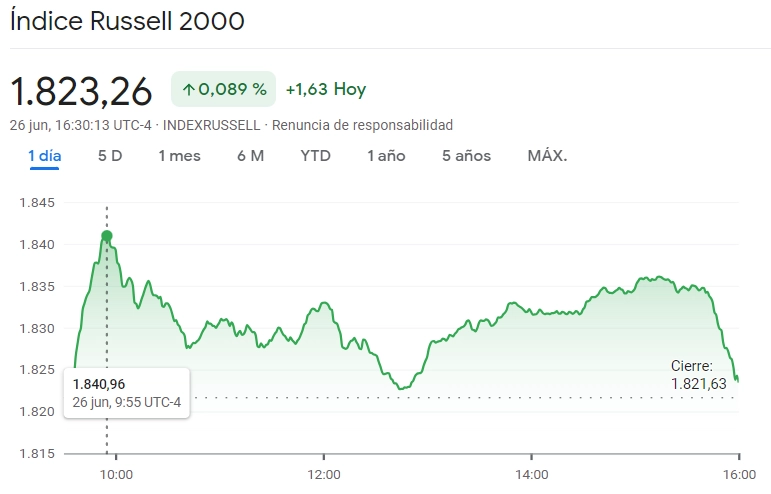Show the "1 mes" chart range
Viewport: 771px width, 494px height.
[179, 156]
